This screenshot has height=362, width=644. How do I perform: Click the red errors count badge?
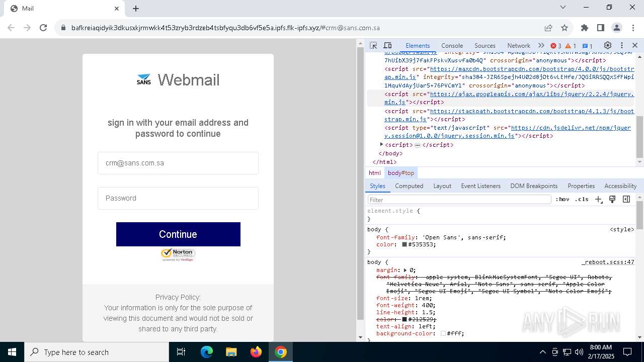point(556,46)
